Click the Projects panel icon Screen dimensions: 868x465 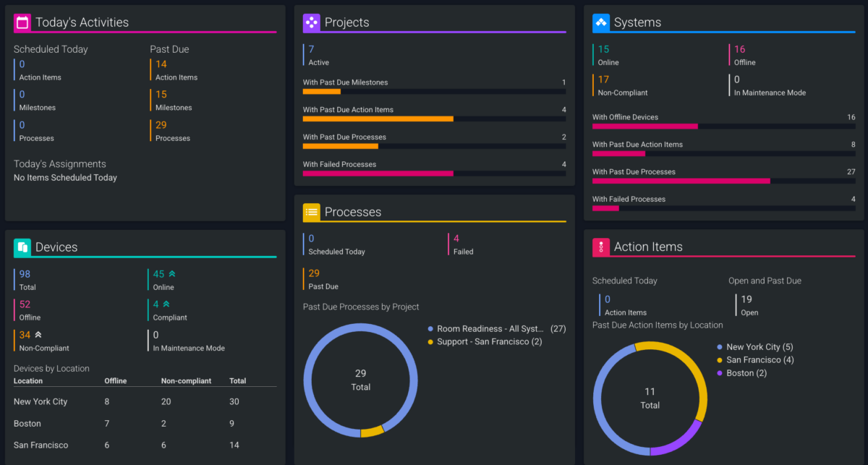coord(311,22)
